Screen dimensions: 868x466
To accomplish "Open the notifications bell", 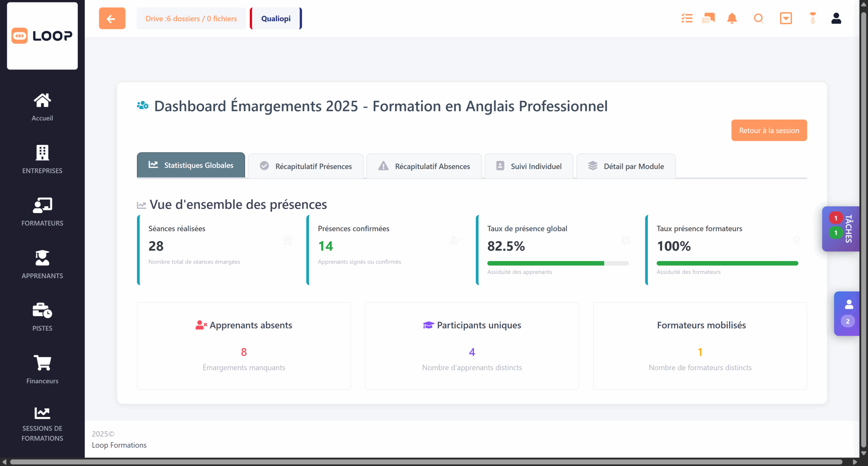I will [732, 18].
